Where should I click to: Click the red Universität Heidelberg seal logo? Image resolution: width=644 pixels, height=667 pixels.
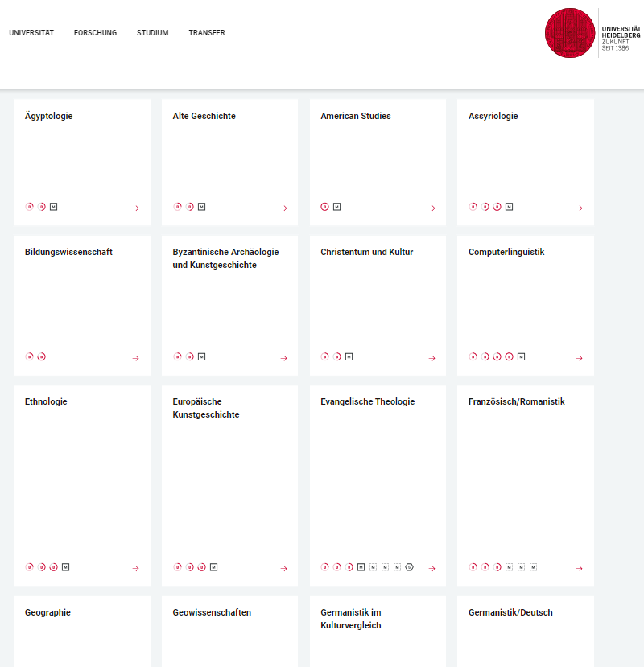(570, 33)
